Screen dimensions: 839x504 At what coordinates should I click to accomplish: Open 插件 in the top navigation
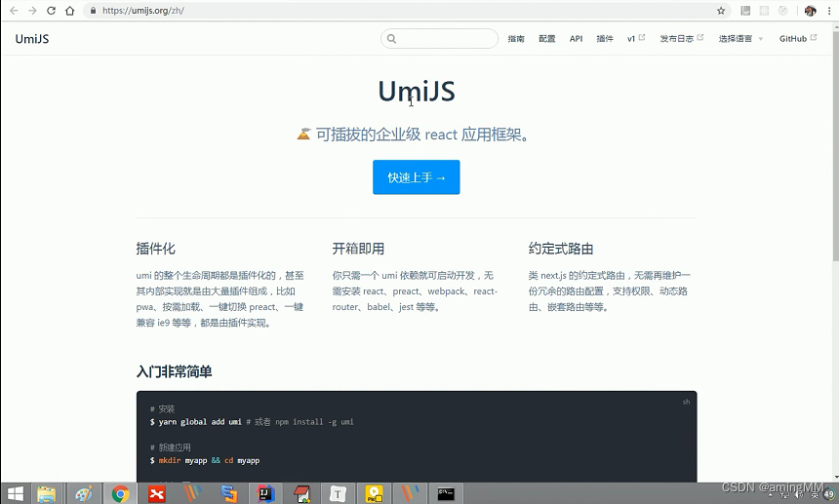(605, 38)
